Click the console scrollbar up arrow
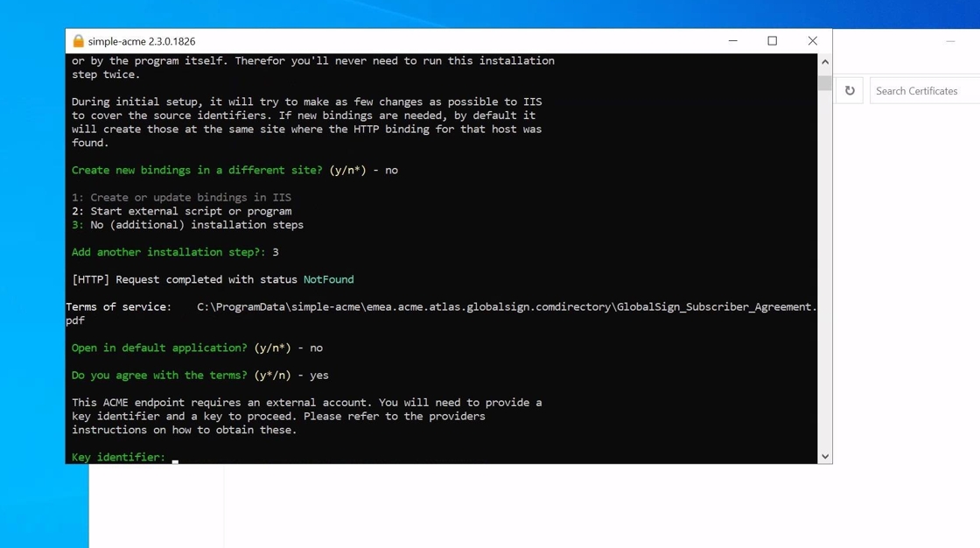This screenshot has height=548, width=980. (825, 62)
